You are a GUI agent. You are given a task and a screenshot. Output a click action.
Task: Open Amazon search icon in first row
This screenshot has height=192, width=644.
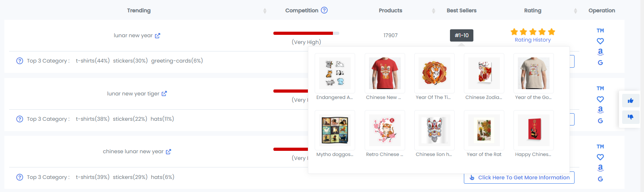[600, 51]
